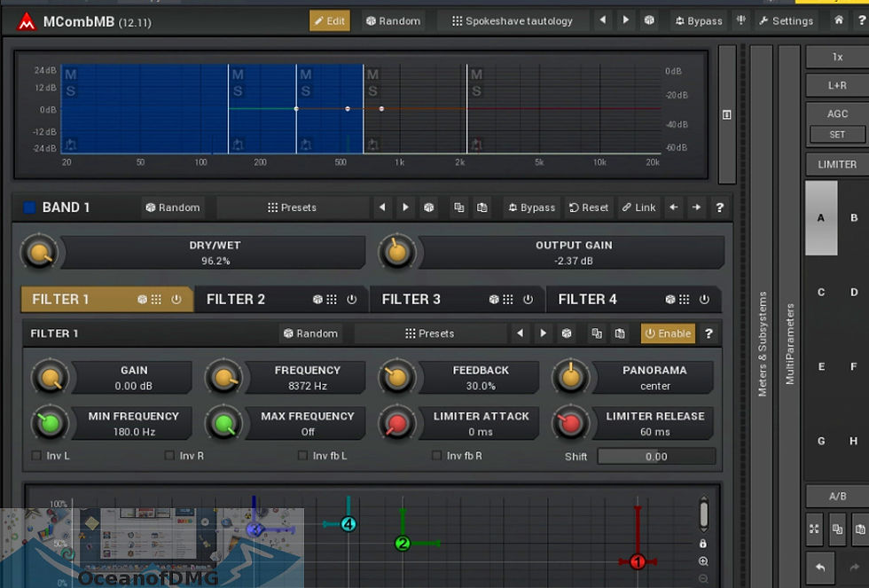Viewport: 869px width, 588px height.
Task: Load previous global preset with left arrow beside Spokeshave tautology
Action: coord(602,20)
